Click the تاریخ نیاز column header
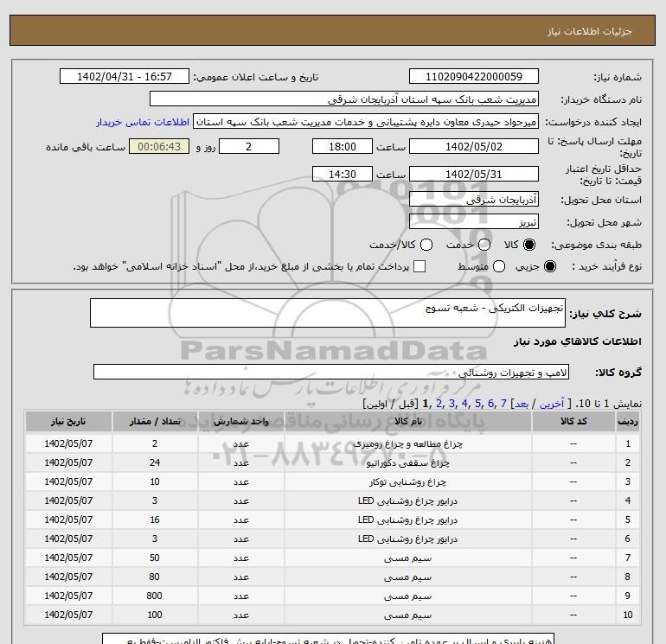This screenshot has width=666, height=644. pos(68,421)
